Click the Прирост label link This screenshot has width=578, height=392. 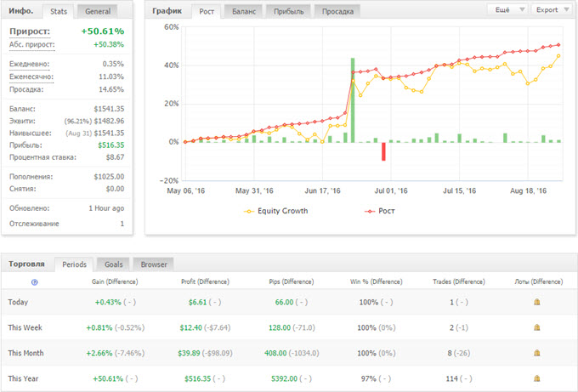click(30, 31)
